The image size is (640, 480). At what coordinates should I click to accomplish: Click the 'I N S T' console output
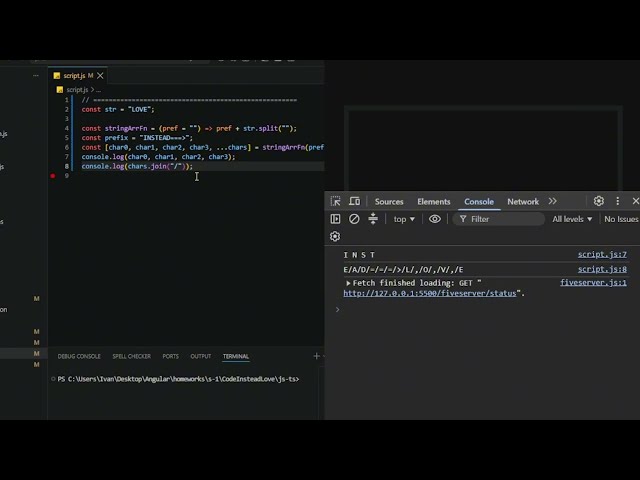tap(359, 255)
